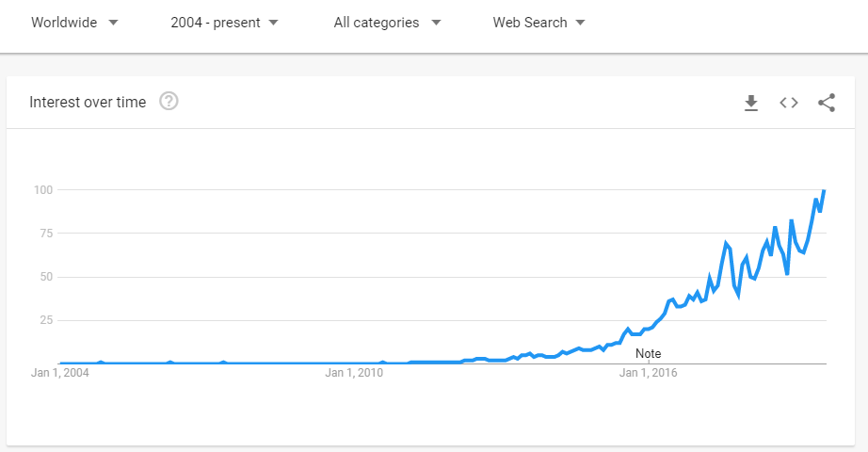Download the interest over time CSV
This screenshot has width=868, height=452.
751,103
